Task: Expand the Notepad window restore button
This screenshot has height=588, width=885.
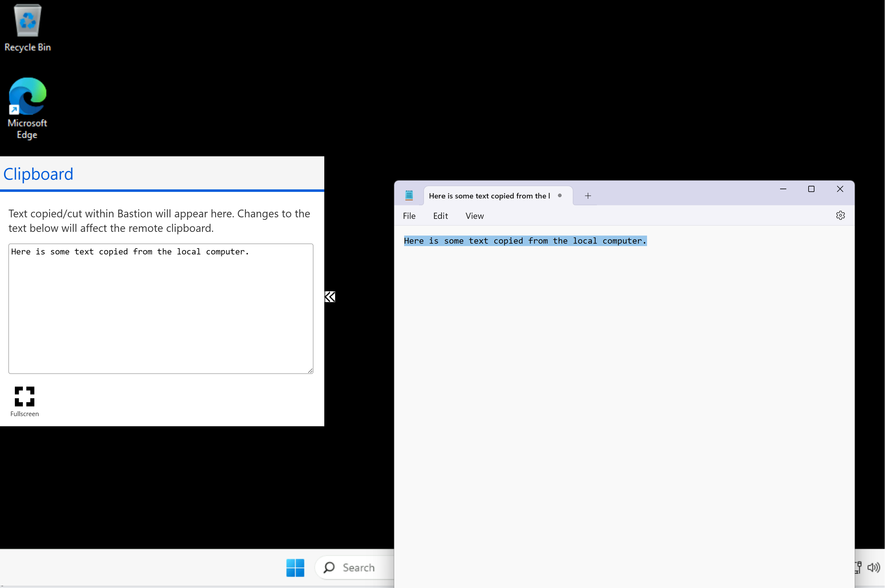Action: pos(811,190)
